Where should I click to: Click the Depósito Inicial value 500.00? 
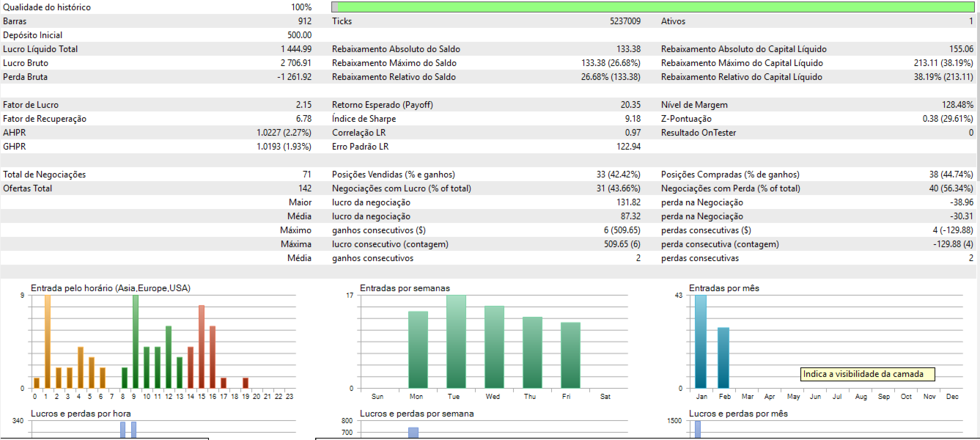tap(300, 35)
